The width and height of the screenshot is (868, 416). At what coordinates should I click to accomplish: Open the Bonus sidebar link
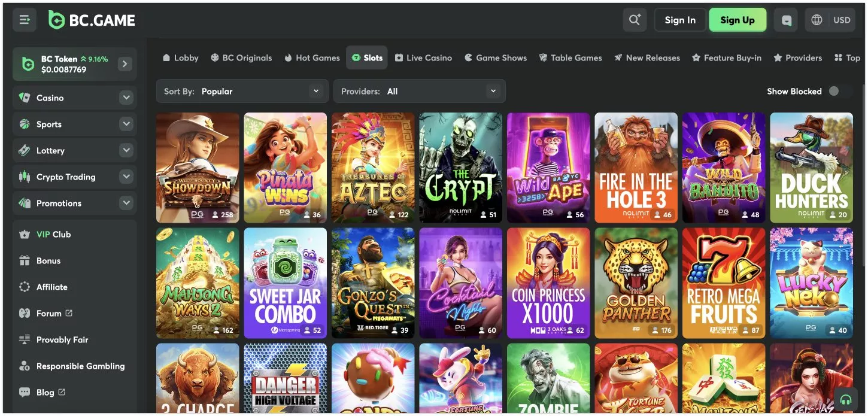(x=48, y=261)
